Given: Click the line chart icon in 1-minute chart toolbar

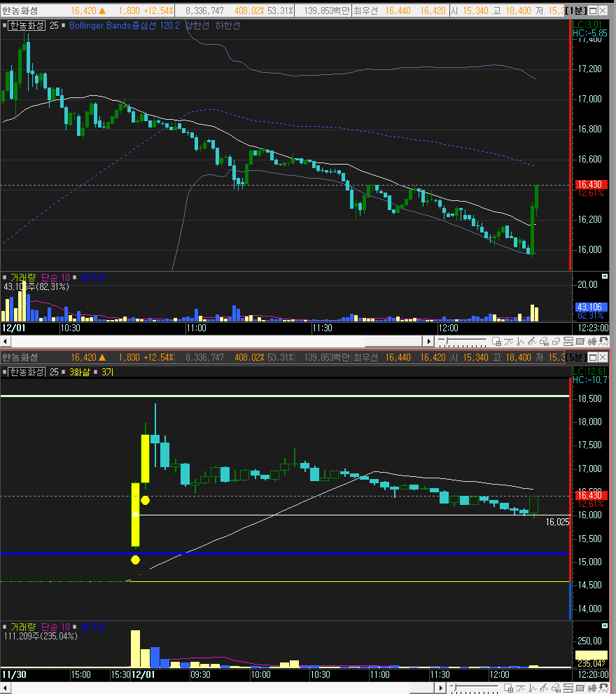Looking at the screenshot, I should pyautogui.click(x=520, y=341).
